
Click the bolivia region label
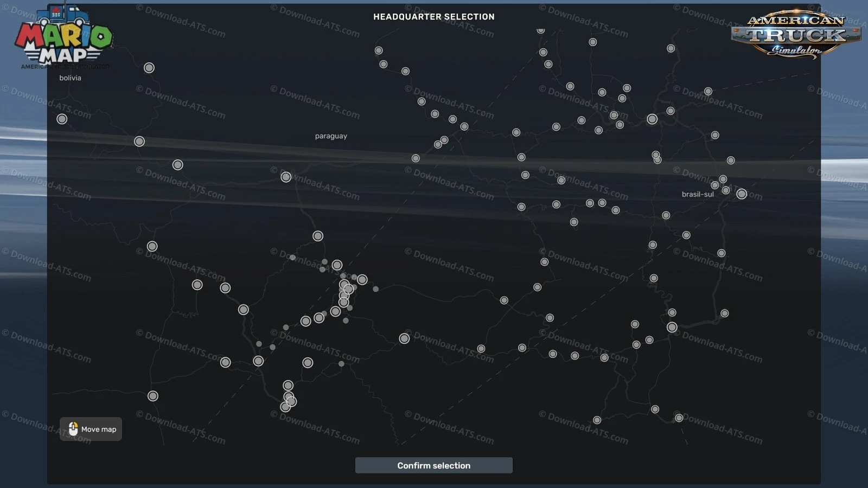70,78
